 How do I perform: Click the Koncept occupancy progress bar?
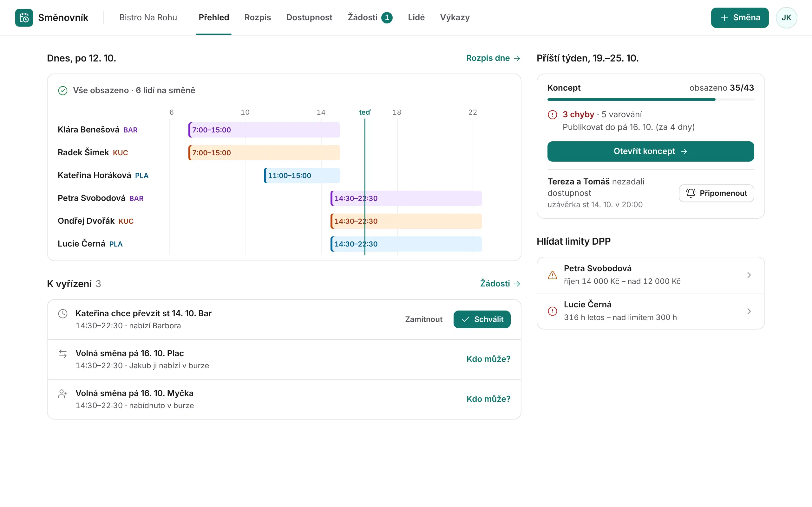pos(650,99)
